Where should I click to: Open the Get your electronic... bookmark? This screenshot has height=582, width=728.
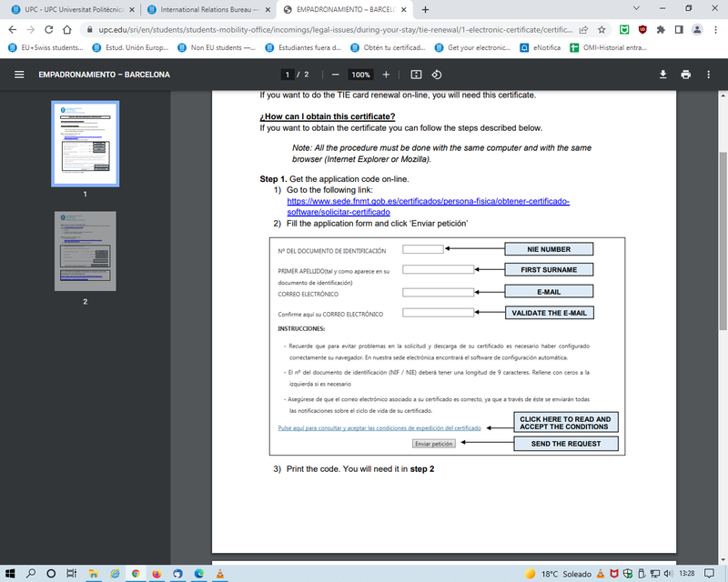coord(472,47)
